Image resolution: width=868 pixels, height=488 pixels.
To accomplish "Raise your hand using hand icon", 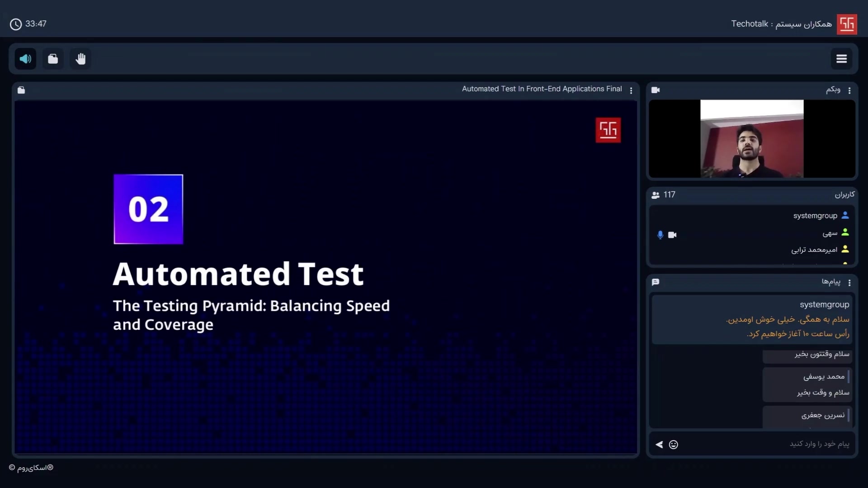I will click(80, 59).
